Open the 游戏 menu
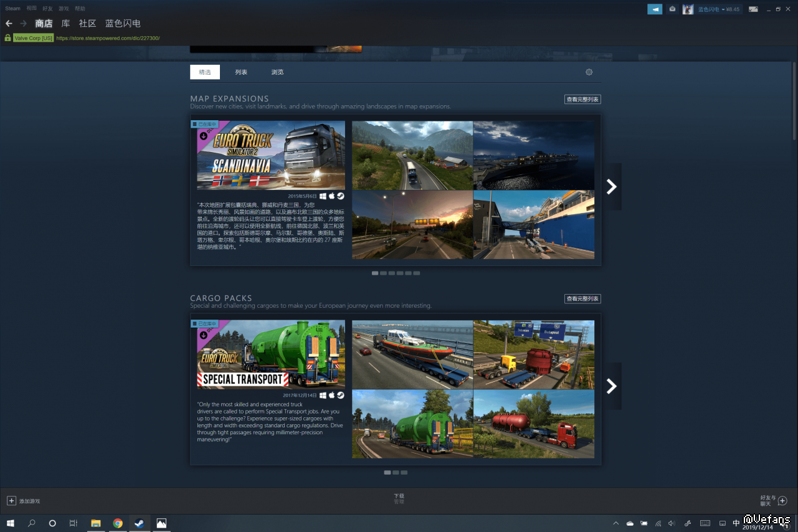This screenshot has width=798, height=532. click(x=64, y=9)
